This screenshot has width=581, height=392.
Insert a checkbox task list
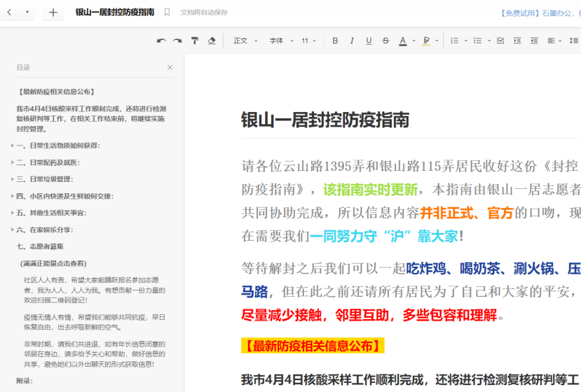500,41
